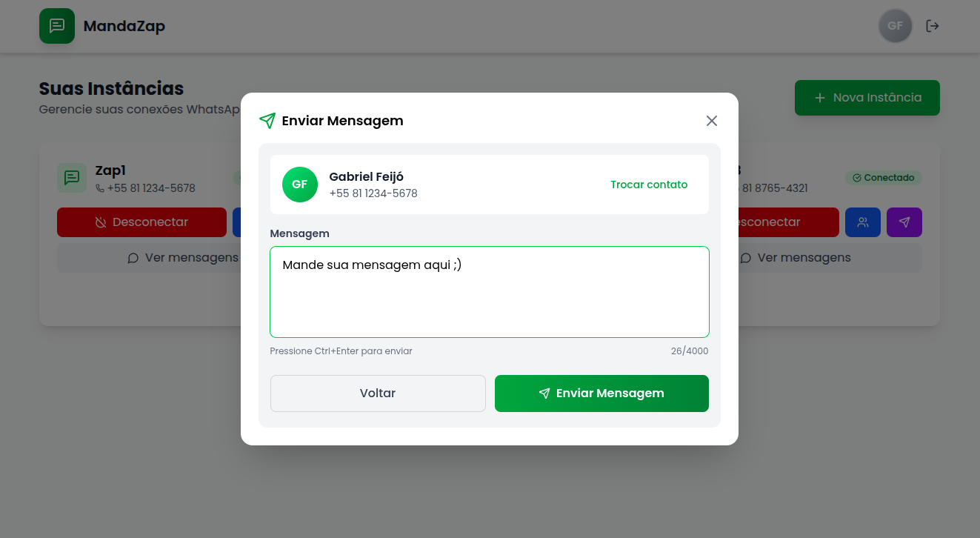Click the MandaZap green logo icon
Viewport: 980px width, 538px height.
57,26
